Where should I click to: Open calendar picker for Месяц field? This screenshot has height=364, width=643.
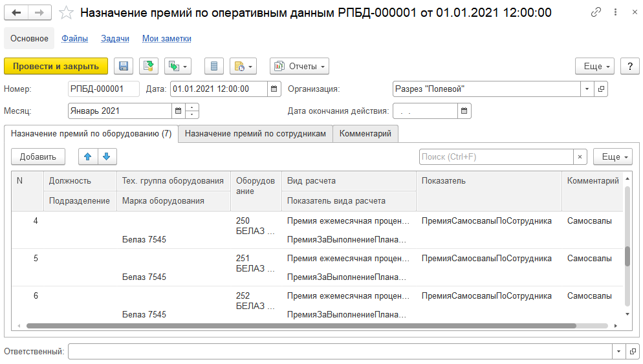click(178, 111)
